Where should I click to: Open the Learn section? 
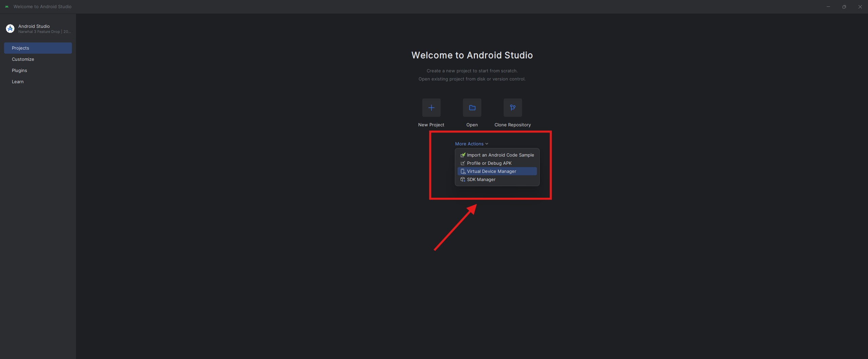point(18,82)
